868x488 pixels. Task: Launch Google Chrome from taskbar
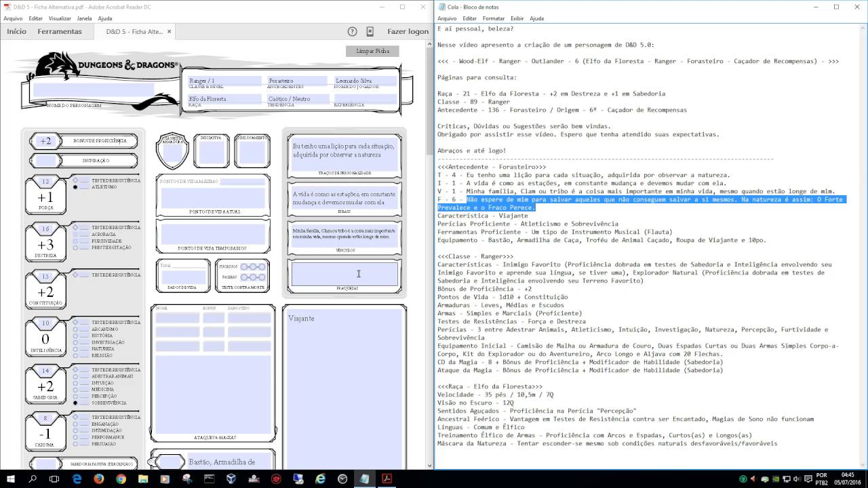tap(121, 479)
